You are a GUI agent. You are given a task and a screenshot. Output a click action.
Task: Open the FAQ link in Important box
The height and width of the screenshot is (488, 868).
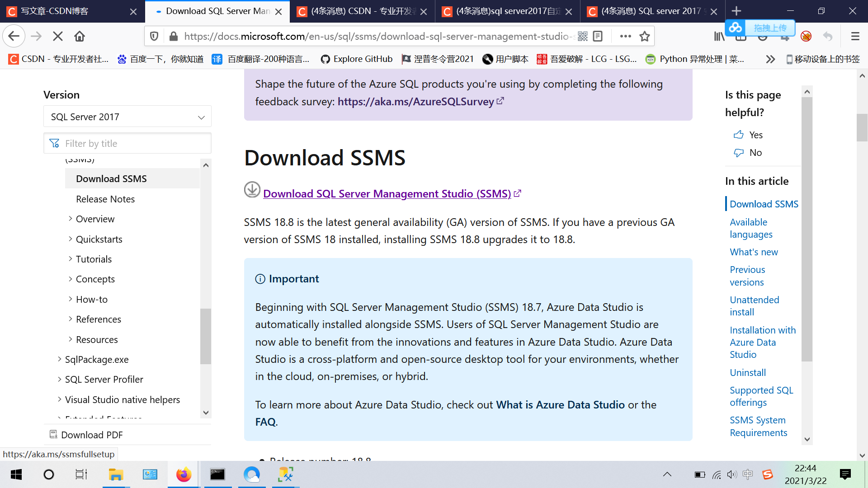[x=265, y=422]
